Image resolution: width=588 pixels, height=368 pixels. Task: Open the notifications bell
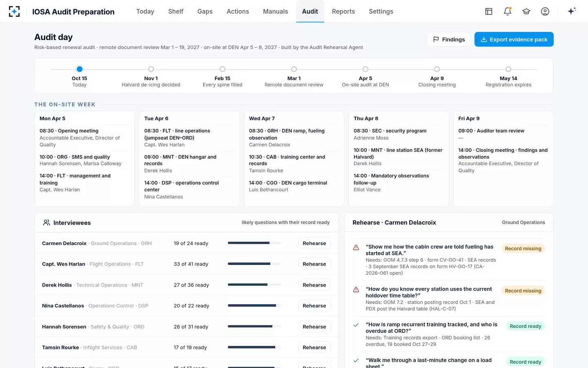click(x=508, y=11)
